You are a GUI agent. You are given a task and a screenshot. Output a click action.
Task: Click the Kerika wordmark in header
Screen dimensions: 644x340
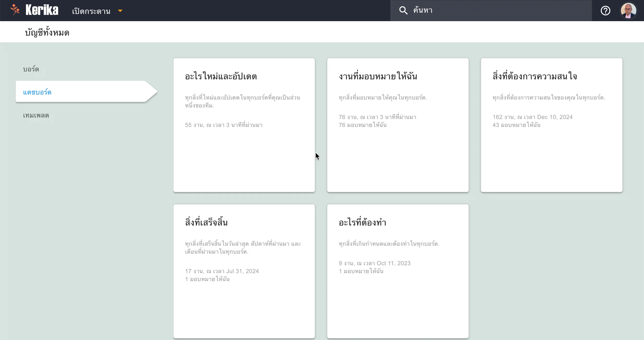(x=42, y=10)
